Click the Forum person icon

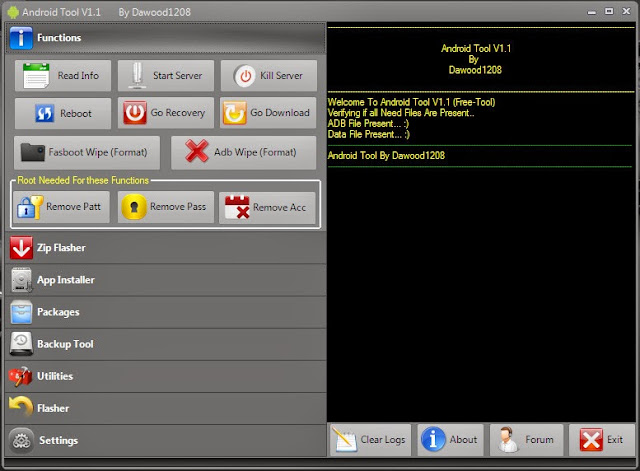point(508,440)
